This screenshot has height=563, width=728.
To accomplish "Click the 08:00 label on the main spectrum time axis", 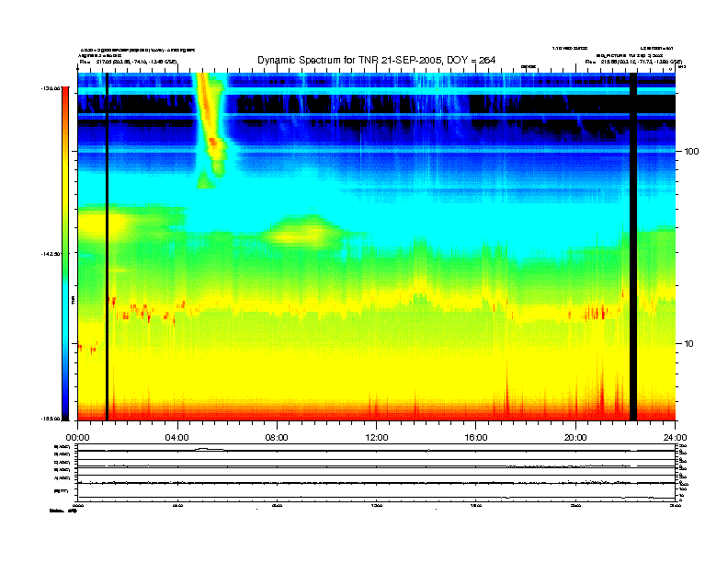I will point(277,438).
